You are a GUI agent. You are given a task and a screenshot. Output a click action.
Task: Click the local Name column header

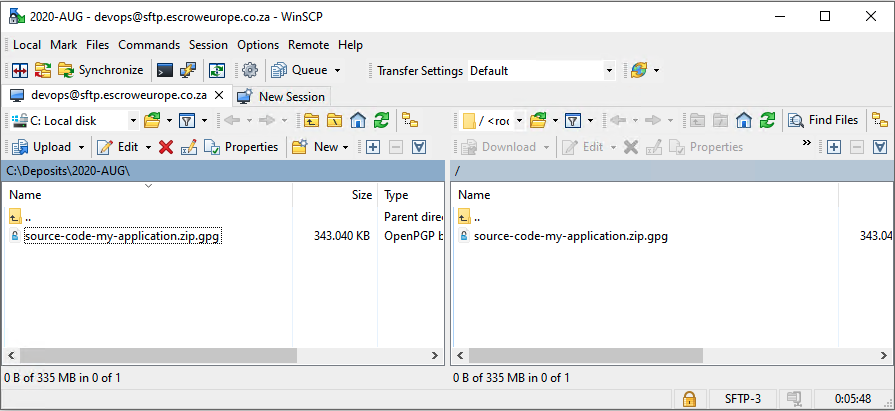point(148,195)
